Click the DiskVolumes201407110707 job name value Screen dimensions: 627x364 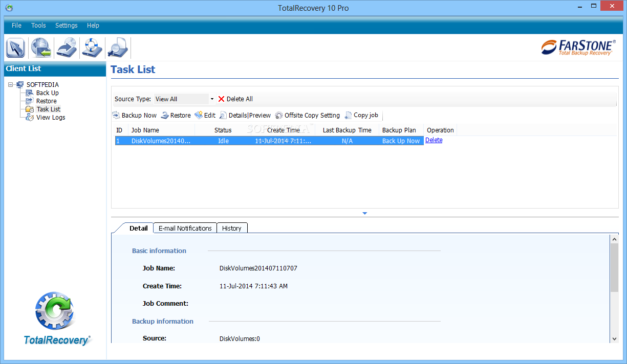[x=258, y=268]
